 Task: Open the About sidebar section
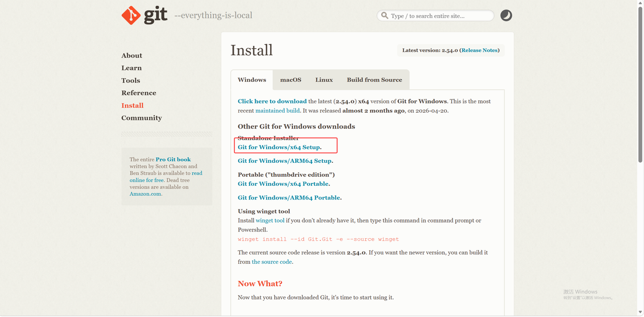(132, 56)
